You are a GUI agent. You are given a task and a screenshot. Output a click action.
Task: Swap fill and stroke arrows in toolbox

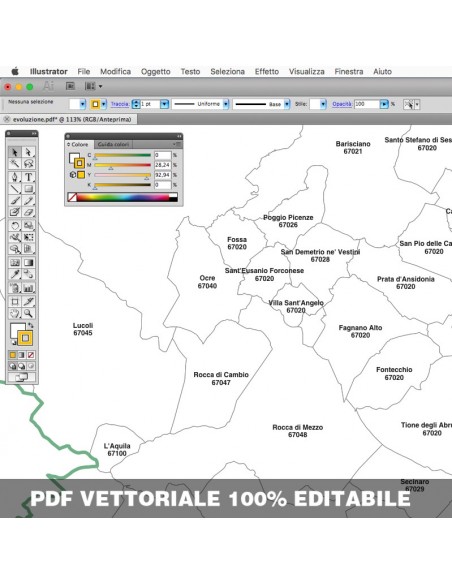(31, 325)
